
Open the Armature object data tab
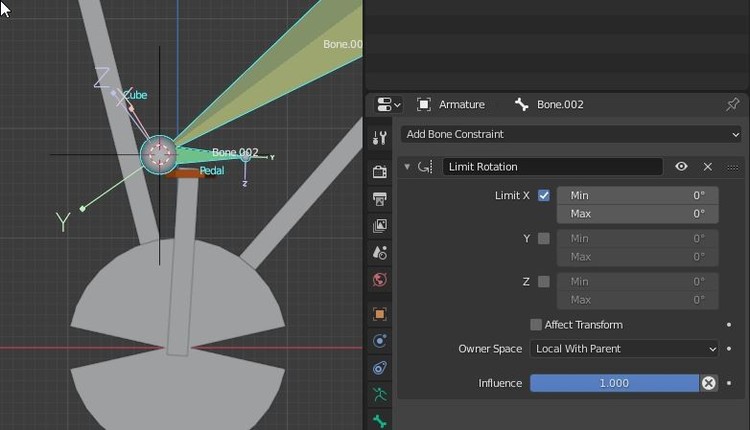coord(380,394)
